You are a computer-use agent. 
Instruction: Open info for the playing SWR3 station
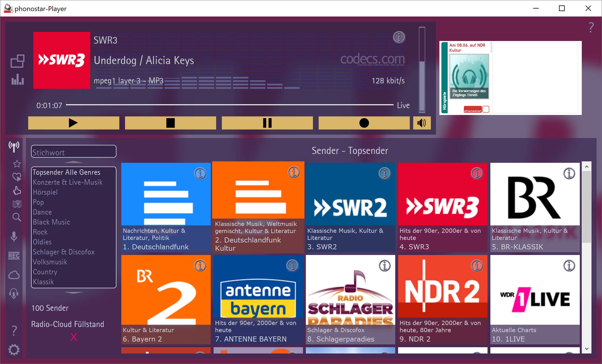tap(399, 37)
